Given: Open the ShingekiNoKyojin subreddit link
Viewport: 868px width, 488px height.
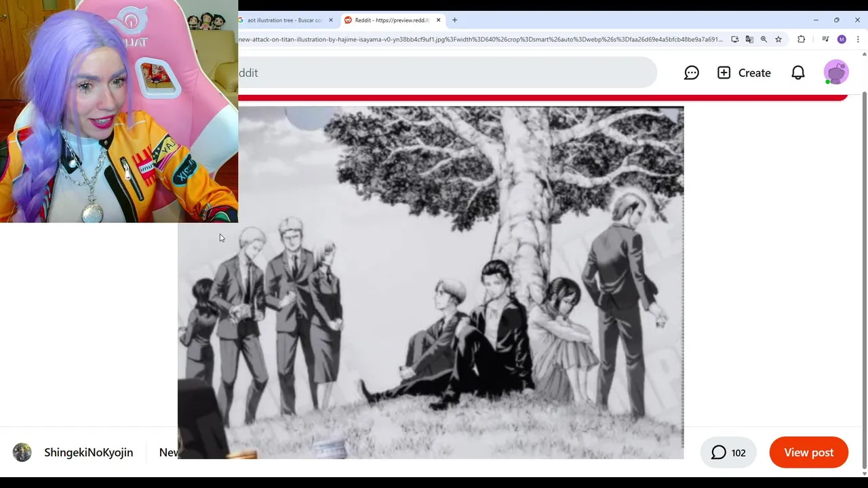Looking at the screenshot, I should [x=88, y=452].
